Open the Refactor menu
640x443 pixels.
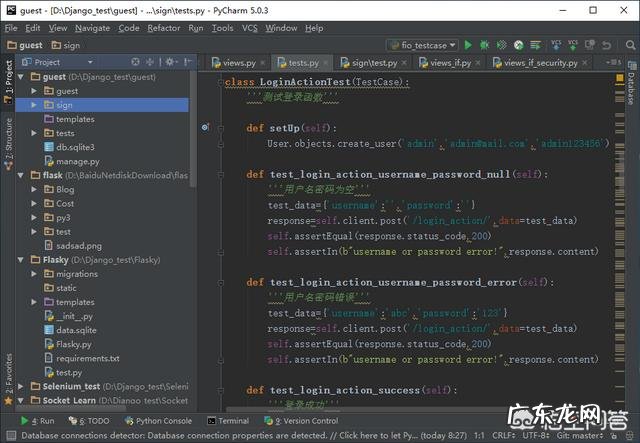(164, 28)
